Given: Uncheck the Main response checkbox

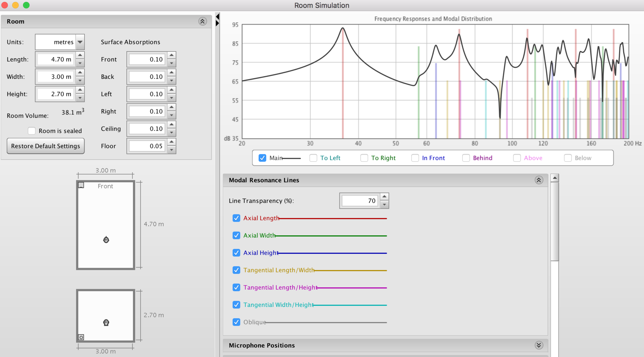Looking at the screenshot, I should (262, 158).
